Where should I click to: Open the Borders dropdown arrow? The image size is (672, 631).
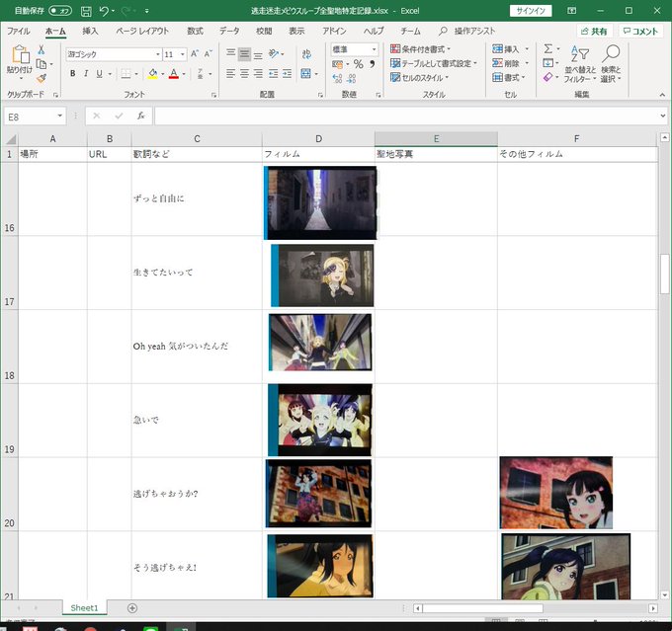click(x=136, y=74)
